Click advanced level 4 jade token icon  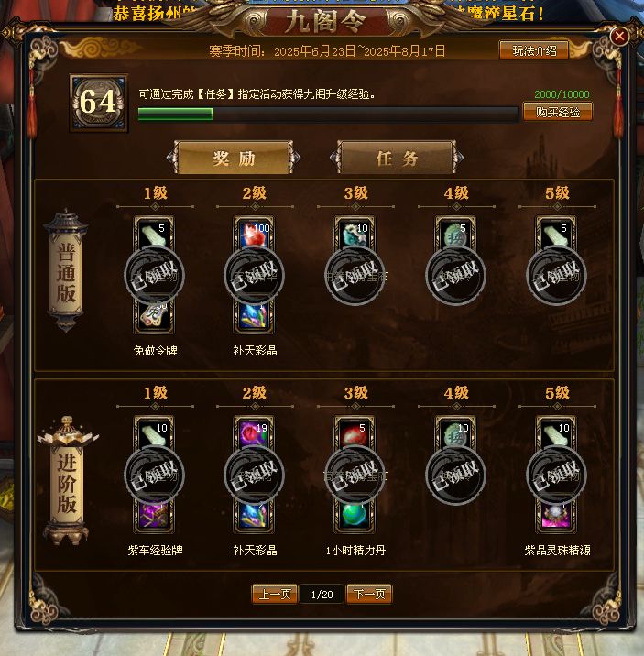click(x=455, y=433)
